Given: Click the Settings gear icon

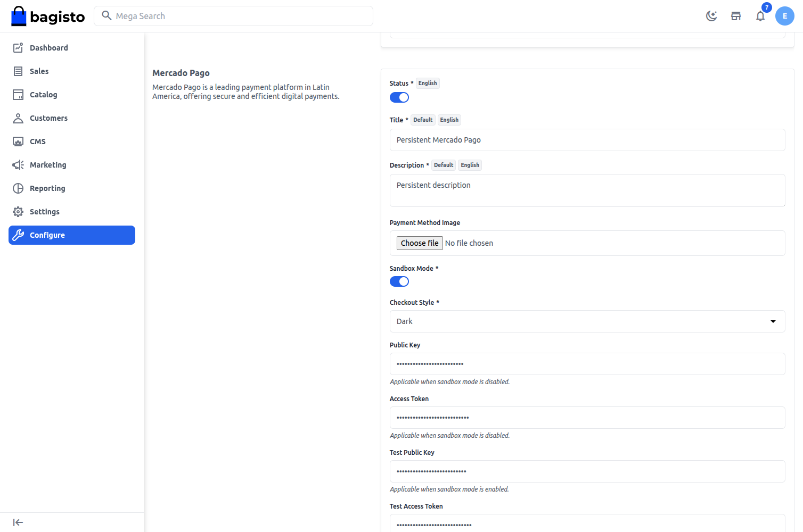Looking at the screenshot, I should coord(18,212).
